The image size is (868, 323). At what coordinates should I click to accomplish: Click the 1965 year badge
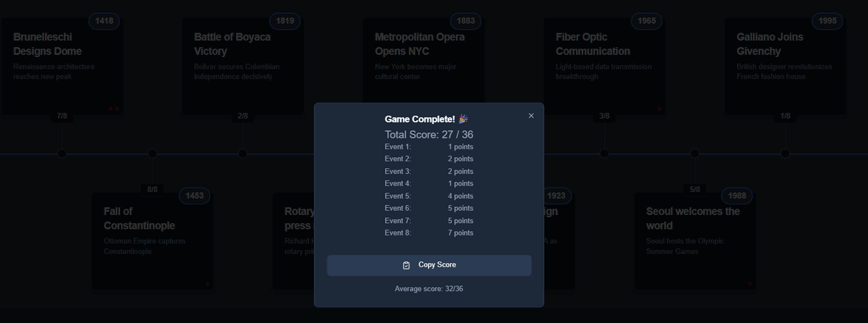pyautogui.click(x=647, y=21)
